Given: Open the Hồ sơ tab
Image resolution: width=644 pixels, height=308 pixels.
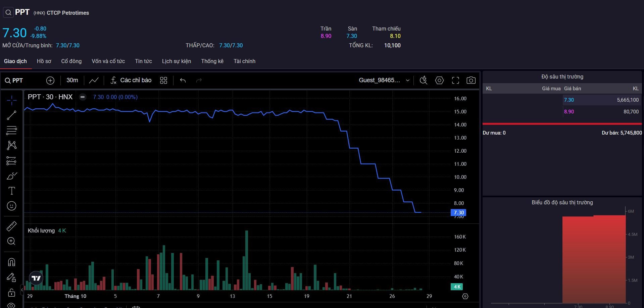Looking at the screenshot, I should click(44, 61).
